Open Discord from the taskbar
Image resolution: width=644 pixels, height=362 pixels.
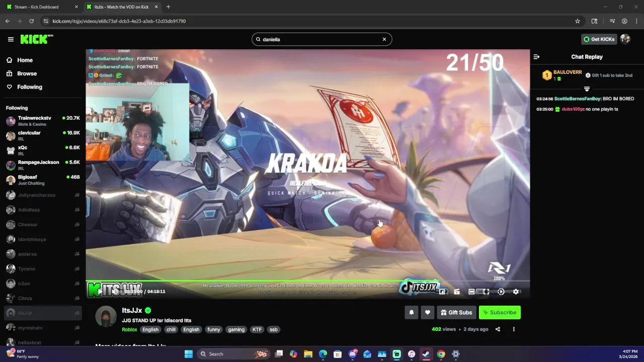click(x=353, y=354)
